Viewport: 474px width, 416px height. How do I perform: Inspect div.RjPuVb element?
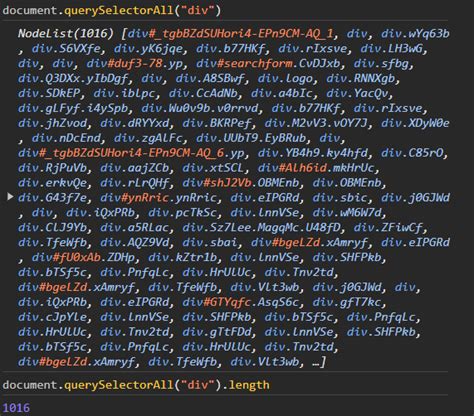point(52,168)
